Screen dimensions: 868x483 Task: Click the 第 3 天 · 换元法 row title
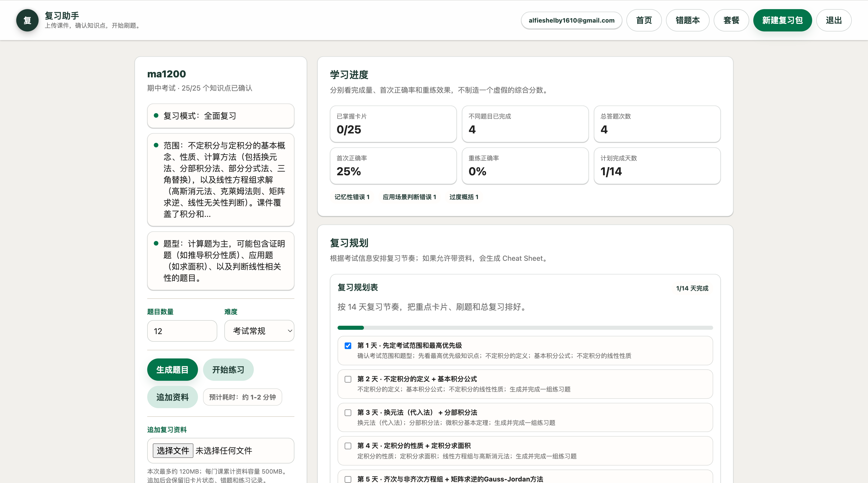(417, 412)
